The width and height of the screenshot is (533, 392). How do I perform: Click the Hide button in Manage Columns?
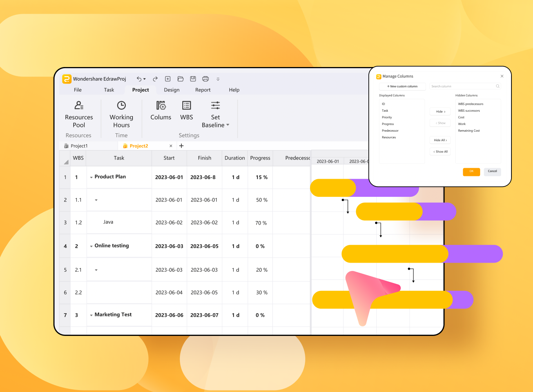[441, 112]
